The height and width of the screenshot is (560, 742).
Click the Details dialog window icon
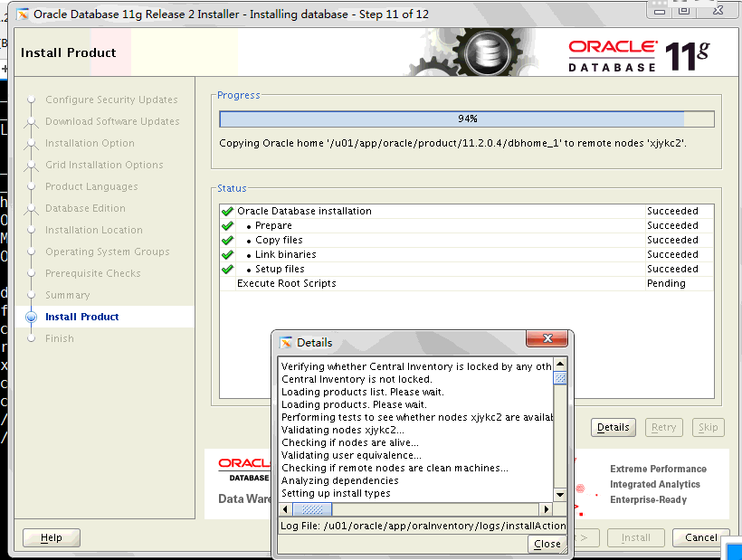[286, 343]
